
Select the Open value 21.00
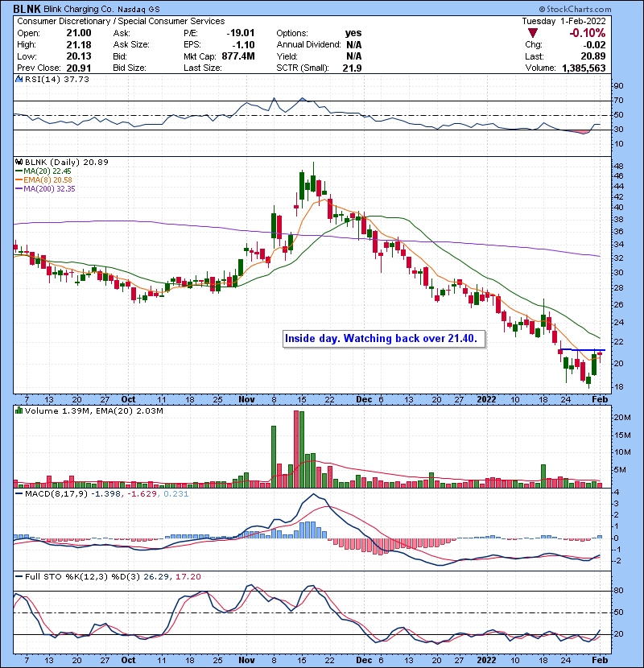point(79,33)
